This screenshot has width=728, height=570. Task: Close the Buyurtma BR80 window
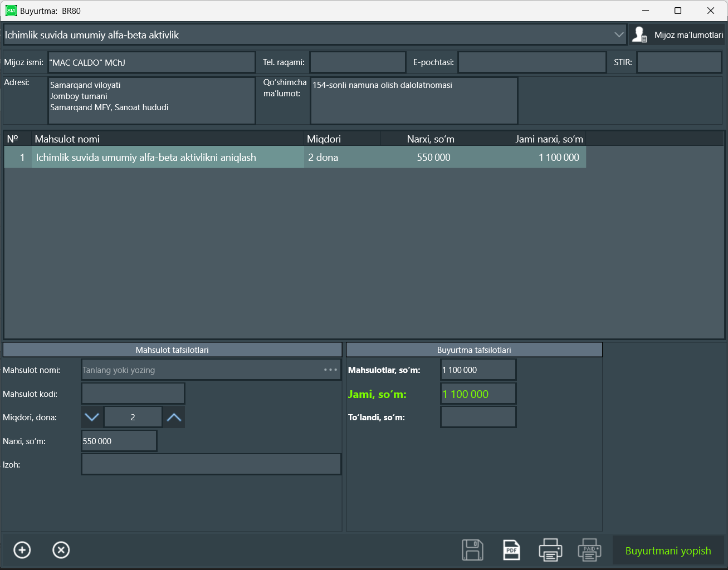tap(711, 11)
